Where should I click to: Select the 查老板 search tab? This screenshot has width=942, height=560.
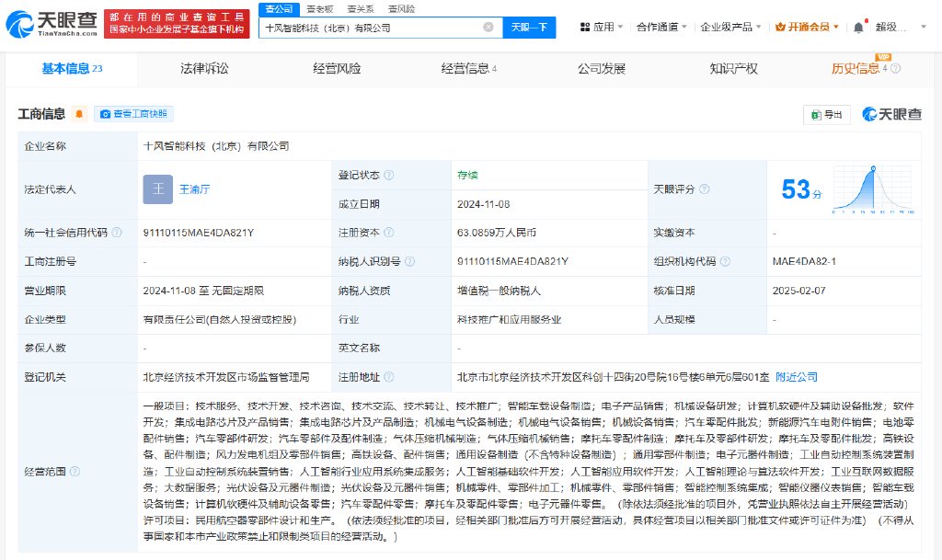(x=318, y=8)
